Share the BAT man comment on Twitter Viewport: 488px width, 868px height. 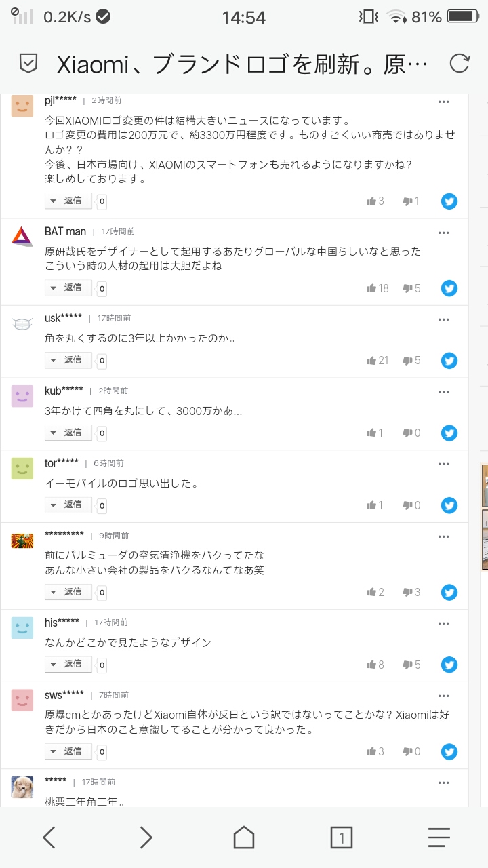click(x=449, y=288)
